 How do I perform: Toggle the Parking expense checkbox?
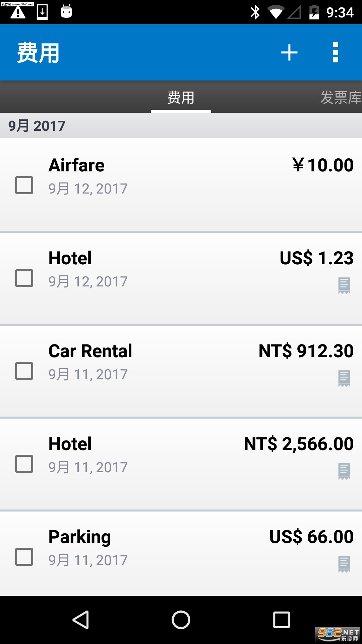(24, 557)
